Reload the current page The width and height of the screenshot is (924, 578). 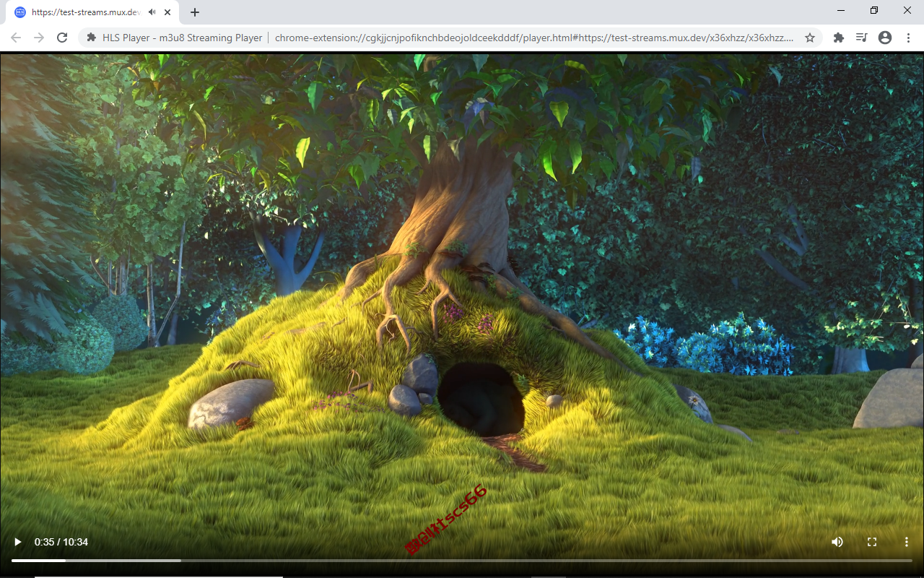(62, 38)
